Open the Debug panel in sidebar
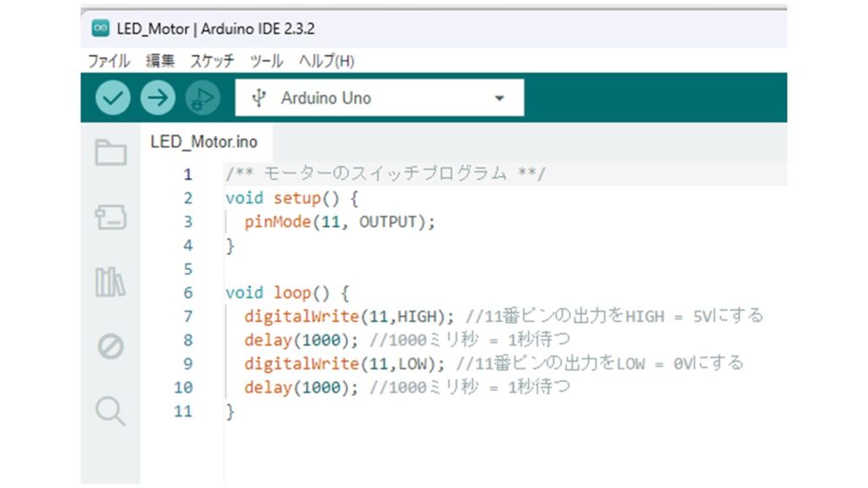The width and height of the screenshot is (868, 488). tap(110, 347)
